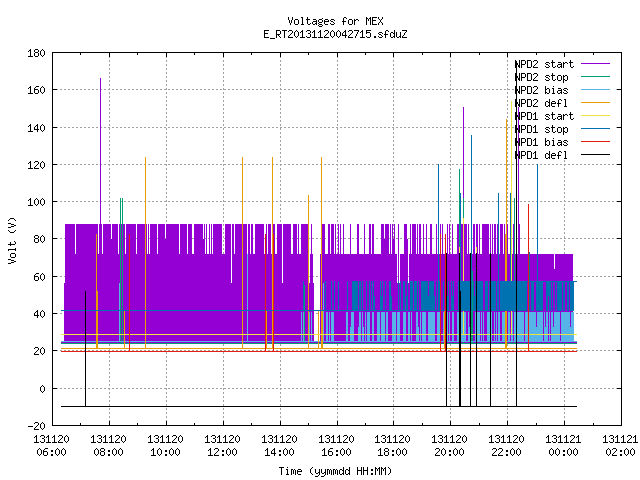The height and width of the screenshot is (480, 640).
Task: Click the NPD2 stop green legend line
Action: pos(595,77)
